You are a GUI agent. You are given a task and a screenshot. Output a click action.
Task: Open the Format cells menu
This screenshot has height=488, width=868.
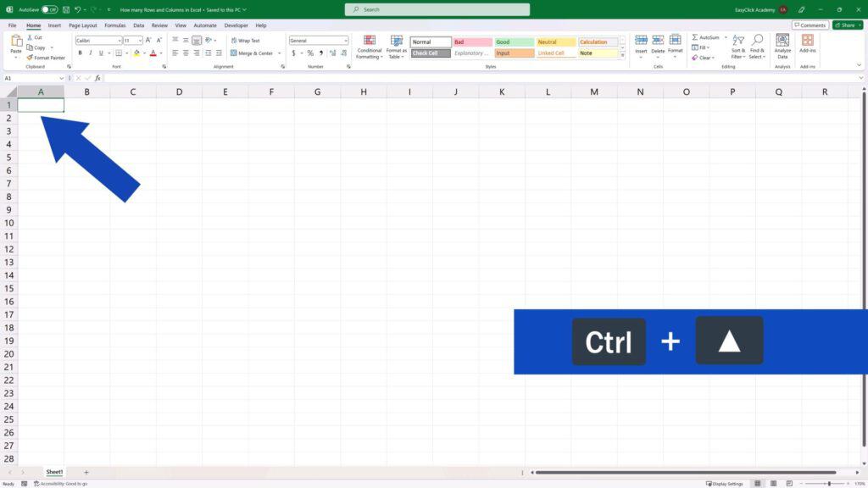pos(676,47)
